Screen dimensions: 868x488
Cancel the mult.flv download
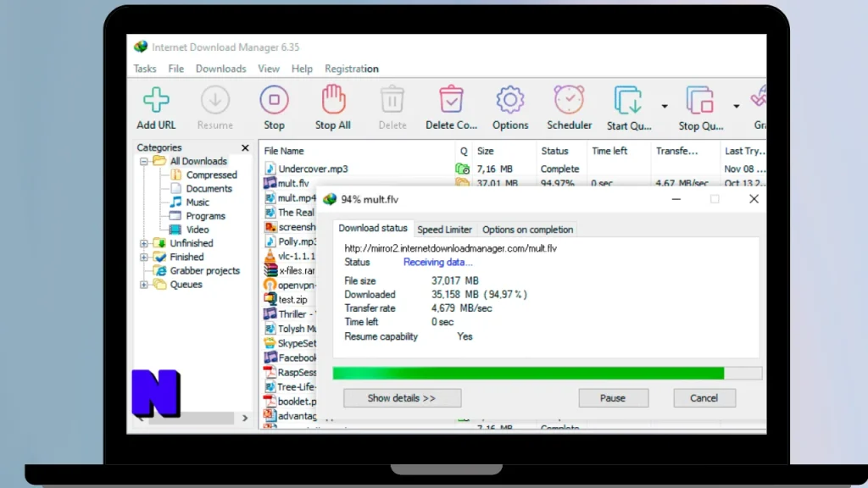pyautogui.click(x=704, y=398)
